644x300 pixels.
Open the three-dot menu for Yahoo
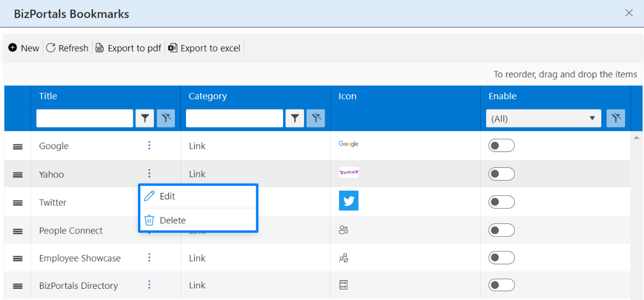click(149, 173)
